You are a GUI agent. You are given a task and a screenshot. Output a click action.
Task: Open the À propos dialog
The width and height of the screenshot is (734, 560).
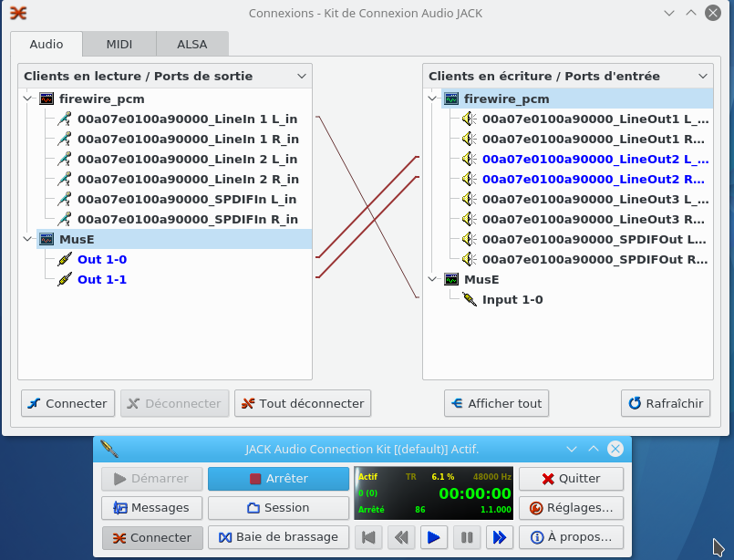pyautogui.click(x=571, y=537)
